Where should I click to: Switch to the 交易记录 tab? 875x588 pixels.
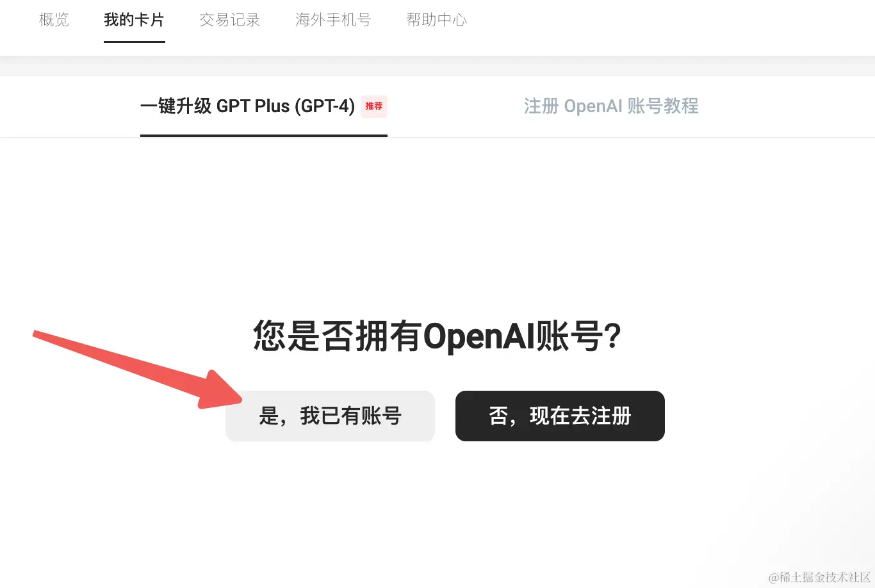click(x=230, y=20)
